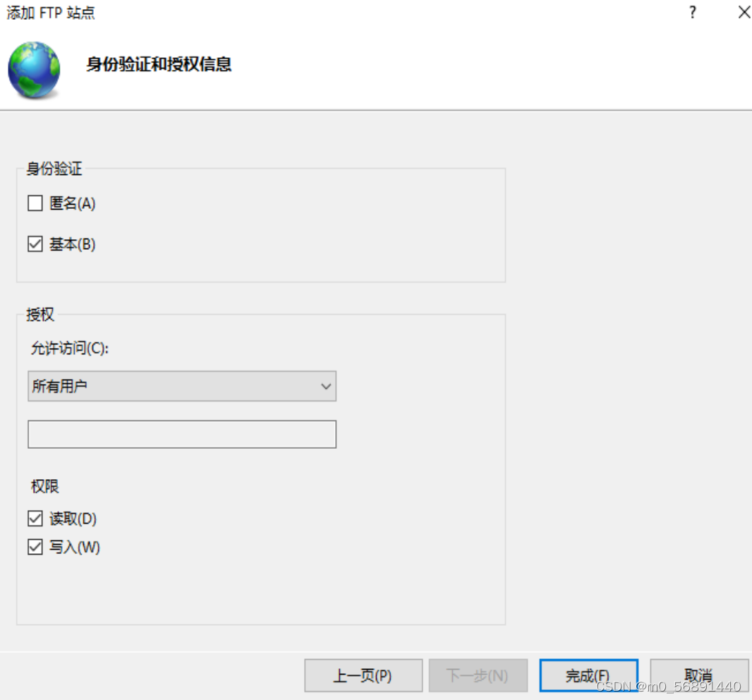Toggle the 写入(W) write permission checkbox
Image resolution: width=752 pixels, height=700 pixels.
[35, 546]
